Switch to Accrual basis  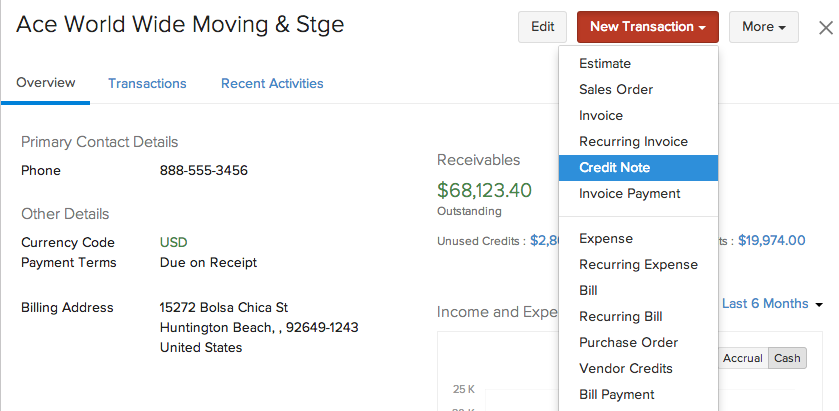click(743, 358)
